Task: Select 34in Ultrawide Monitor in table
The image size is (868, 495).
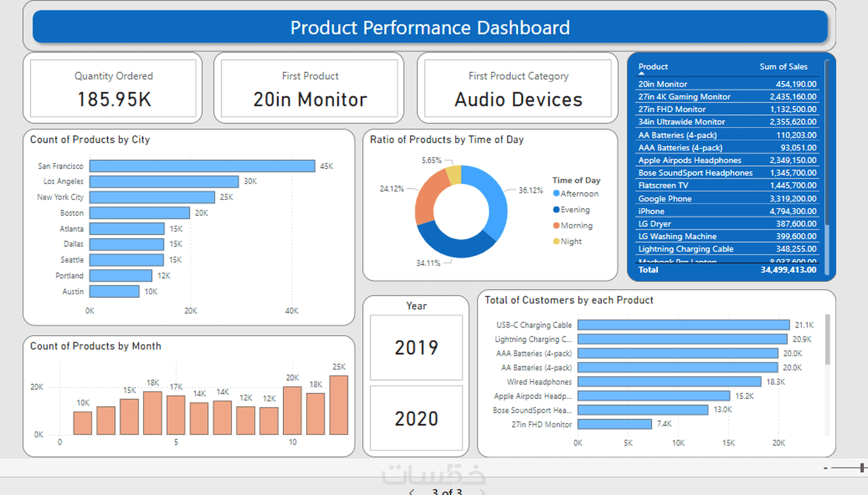Action: coord(727,122)
